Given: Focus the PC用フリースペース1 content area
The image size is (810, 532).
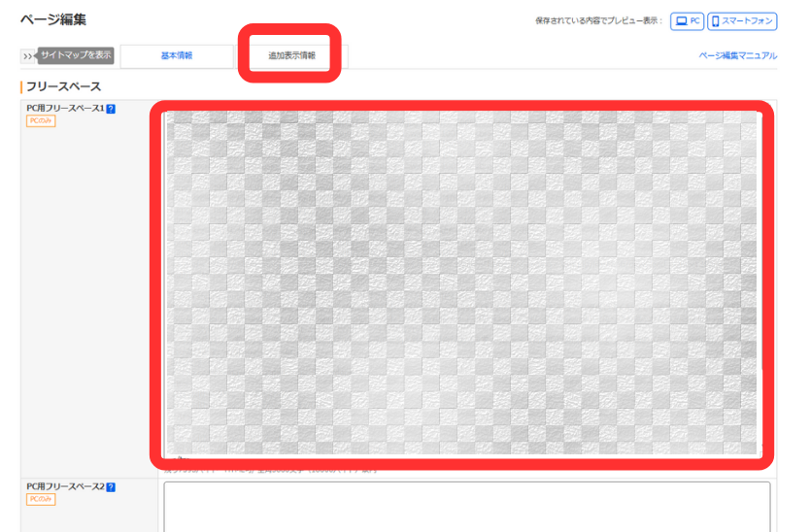Looking at the screenshot, I should [461, 282].
